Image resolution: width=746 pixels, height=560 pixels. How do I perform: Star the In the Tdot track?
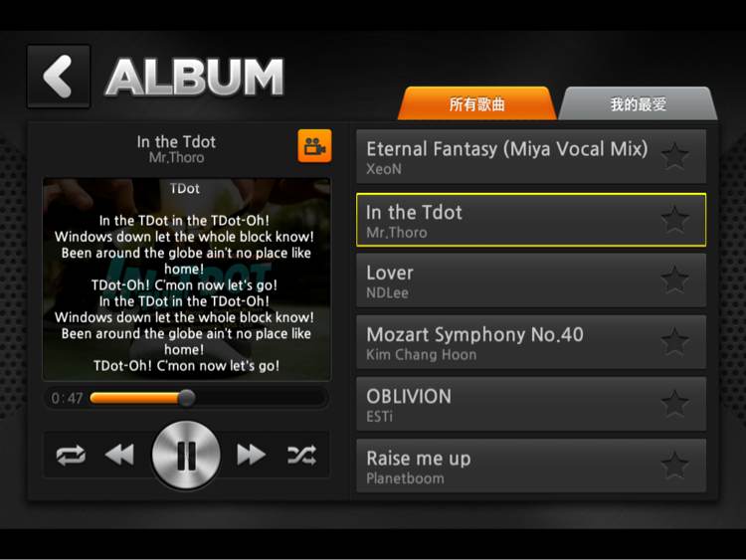pyautogui.click(x=674, y=220)
